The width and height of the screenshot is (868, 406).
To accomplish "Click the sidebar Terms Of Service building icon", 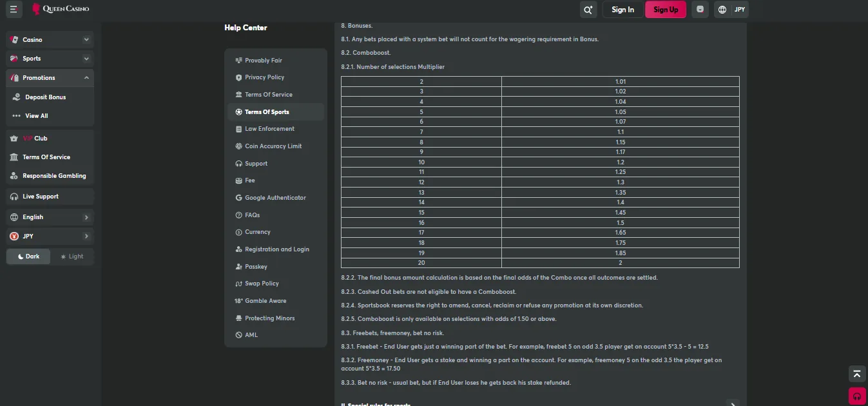I will point(14,157).
